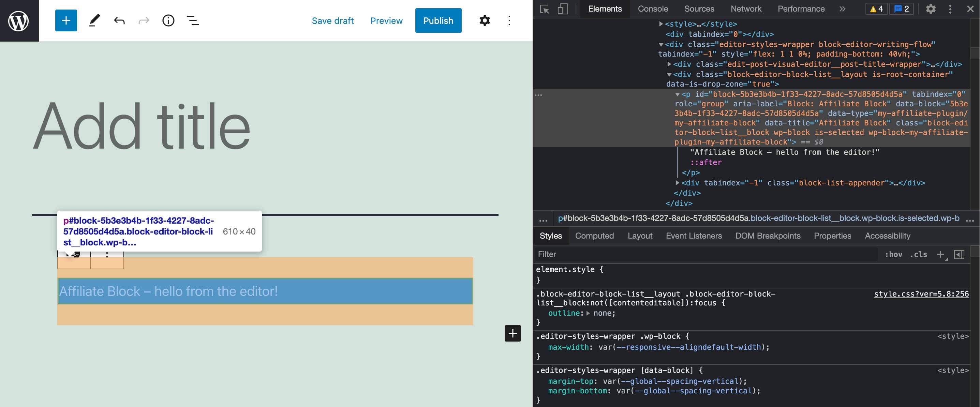Open the Computed styles tab
Screen dimensions: 980x407
[x=594, y=236]
